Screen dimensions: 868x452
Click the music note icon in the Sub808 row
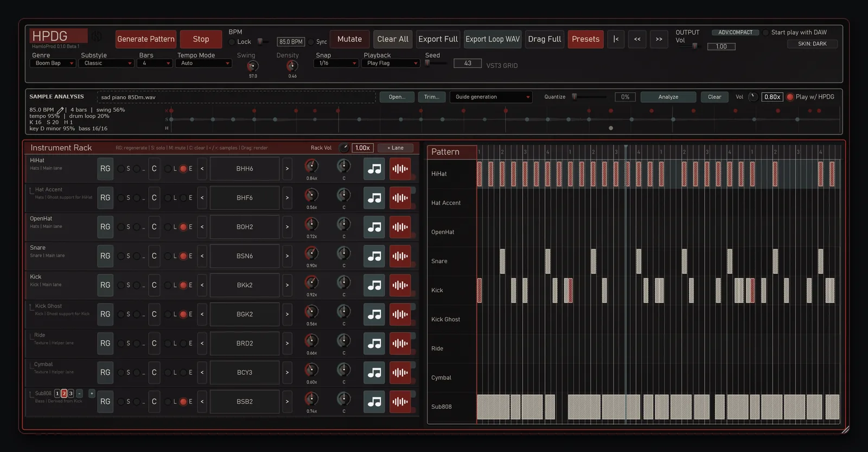[x=374, y=402]
